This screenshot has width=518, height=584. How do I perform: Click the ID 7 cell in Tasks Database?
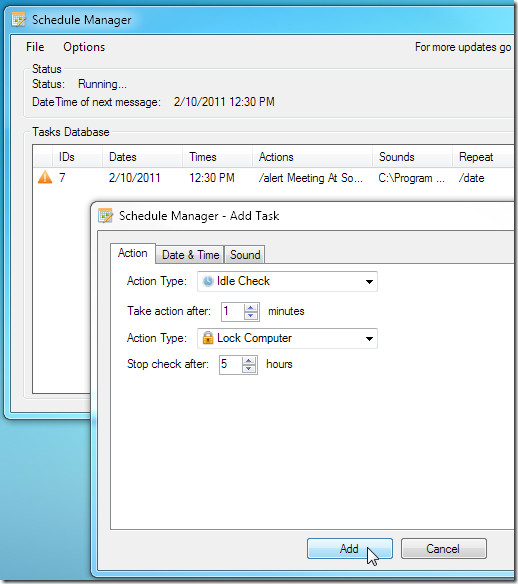(x=62, y=178)
